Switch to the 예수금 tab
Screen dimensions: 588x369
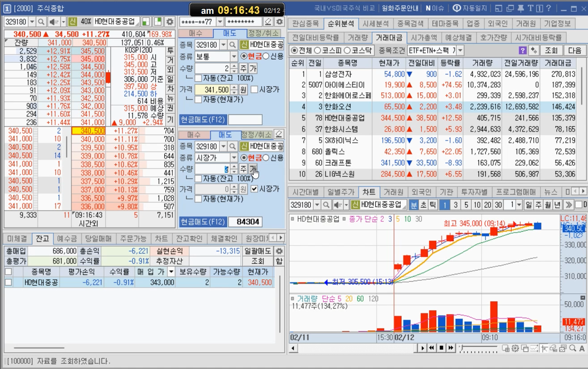[67, 238]
